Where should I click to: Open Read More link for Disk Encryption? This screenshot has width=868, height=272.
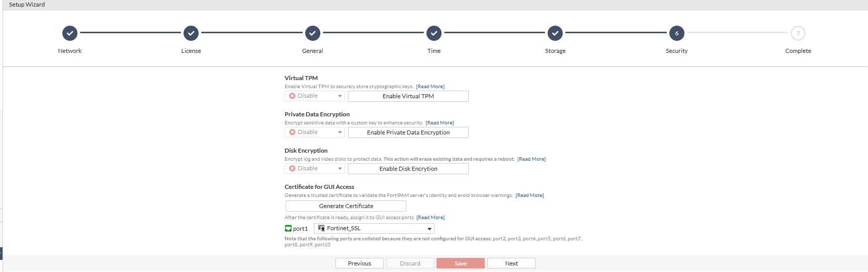[x=532, y=159]
